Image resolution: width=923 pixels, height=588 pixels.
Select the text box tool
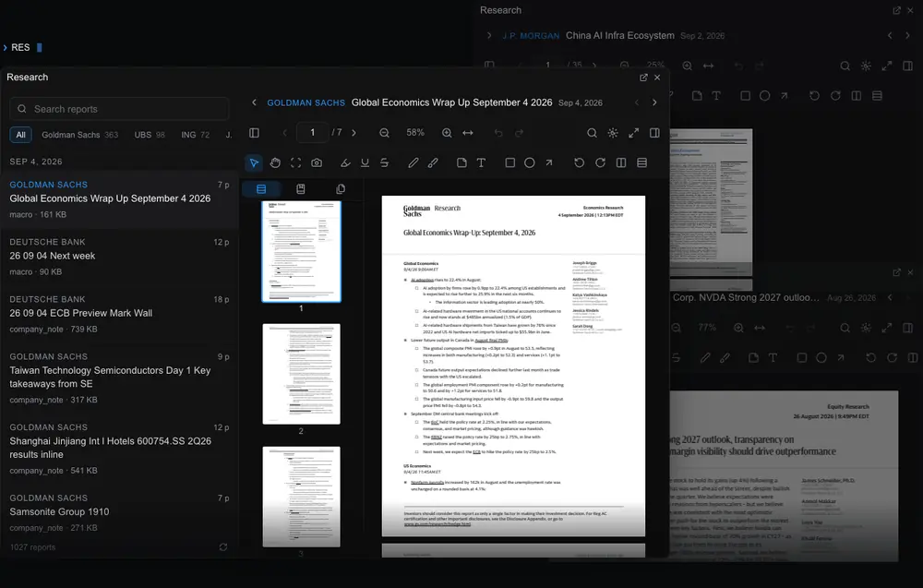click(481, 163)
